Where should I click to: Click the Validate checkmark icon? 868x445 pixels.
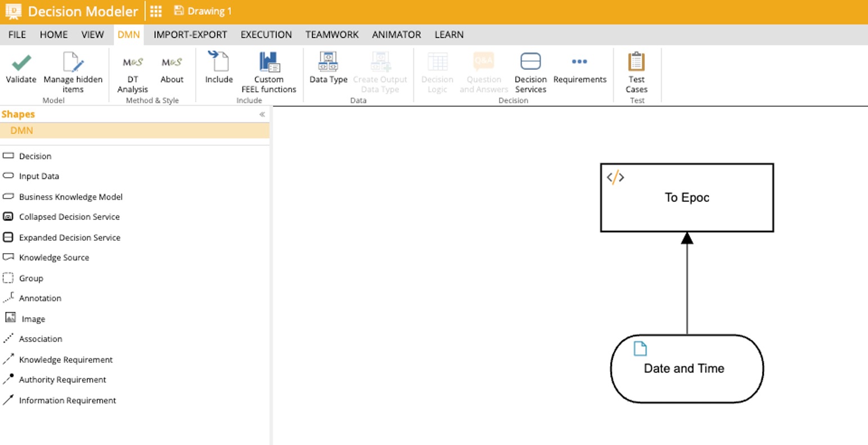pos(21,62)
